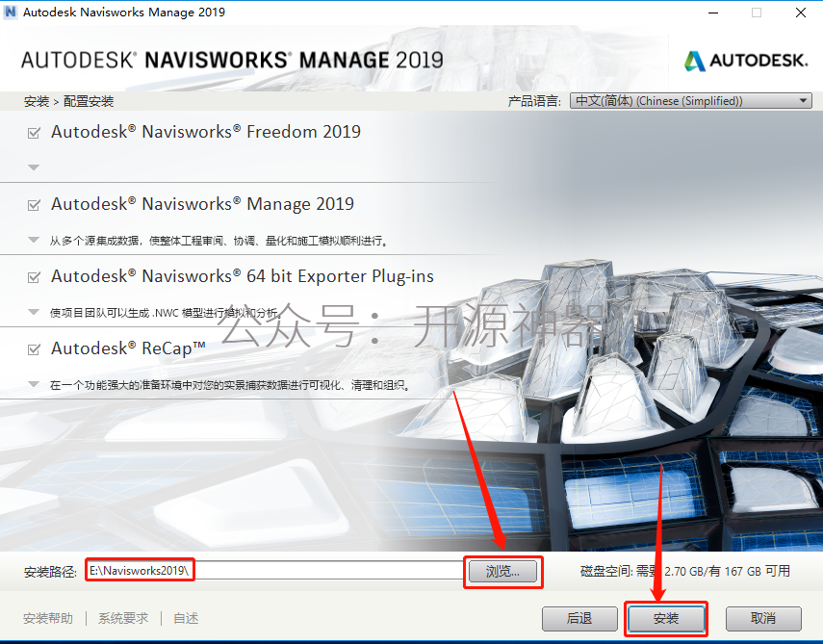823x644 pixels.
Task: Uncheck the Navisworks Freedom 2019 checkbox
Action: [x=34, y=133]
